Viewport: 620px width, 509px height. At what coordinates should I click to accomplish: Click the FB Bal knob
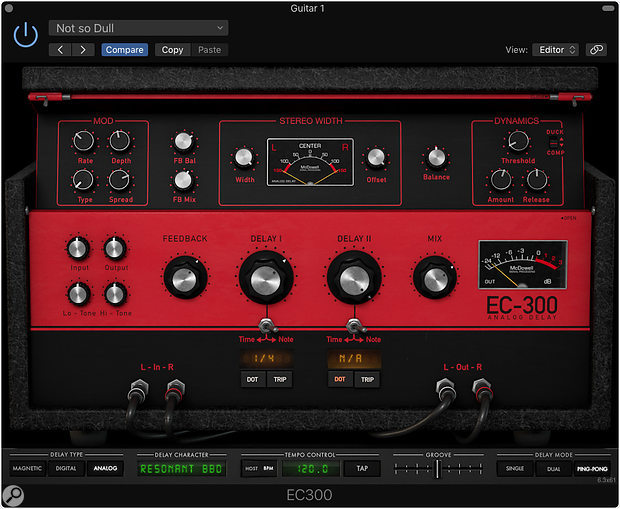pos(183,142)
